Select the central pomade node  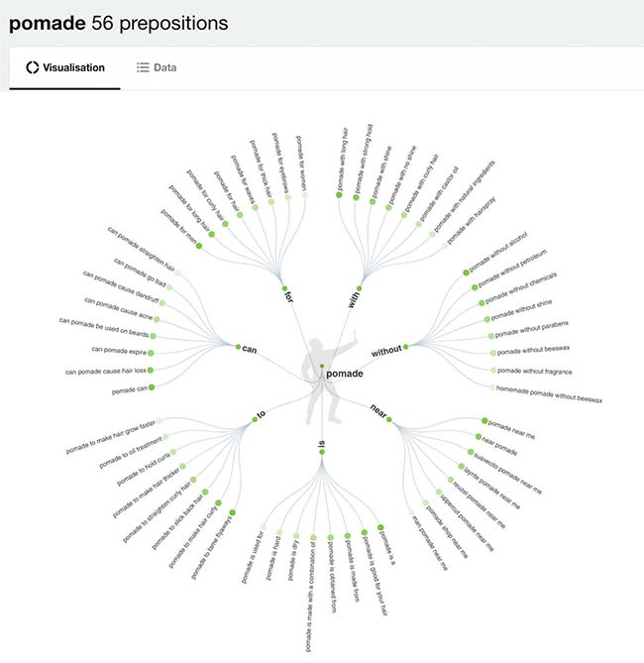click(322, 367)
